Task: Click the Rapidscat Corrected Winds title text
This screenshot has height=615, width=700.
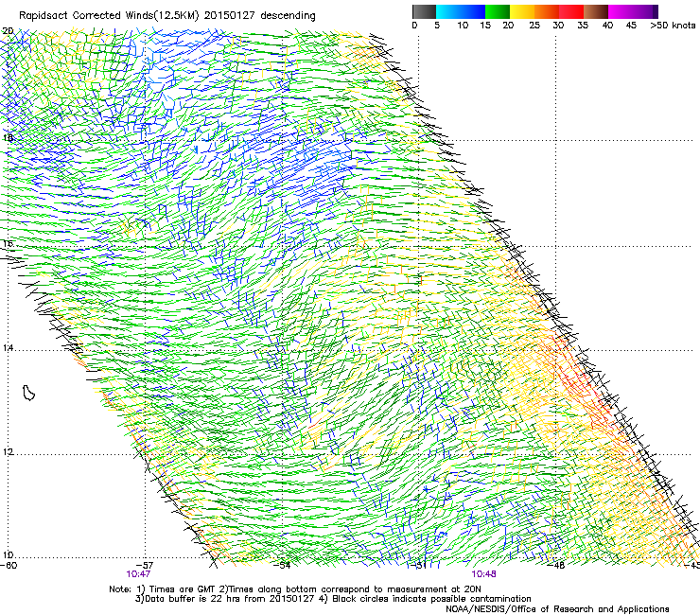Action: coord(167,16)
